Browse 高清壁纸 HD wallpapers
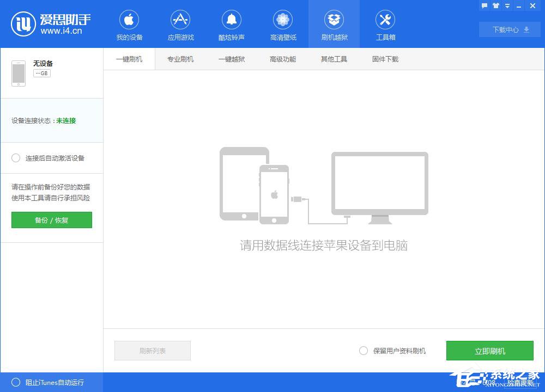This screenshot has height=392, width=545. [x=282, y=24]
